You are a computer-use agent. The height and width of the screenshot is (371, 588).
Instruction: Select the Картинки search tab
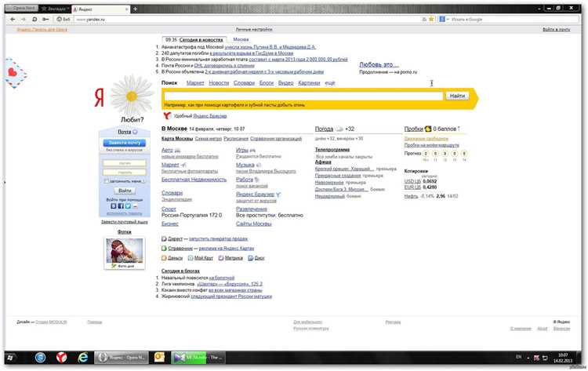pos(309,82)
